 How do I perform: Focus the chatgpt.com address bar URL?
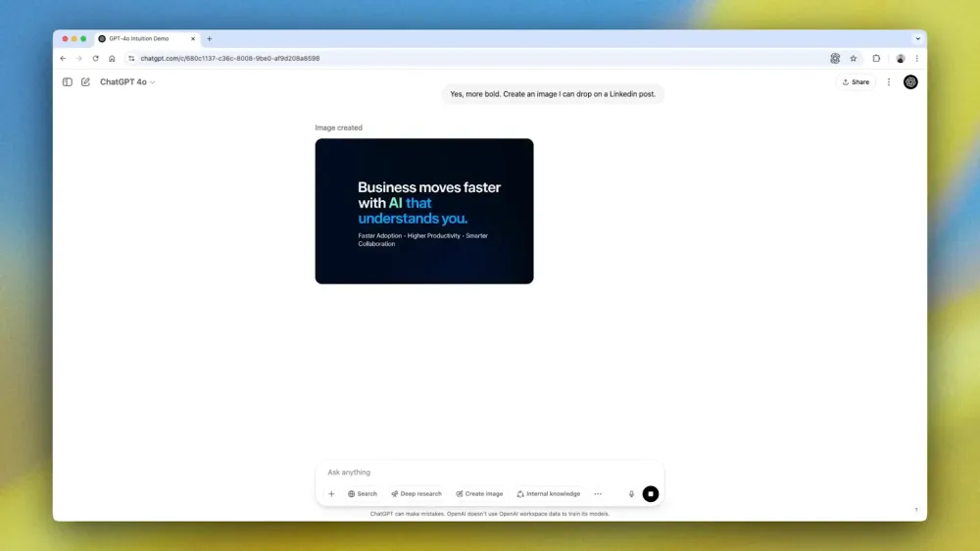coord(230,58)
